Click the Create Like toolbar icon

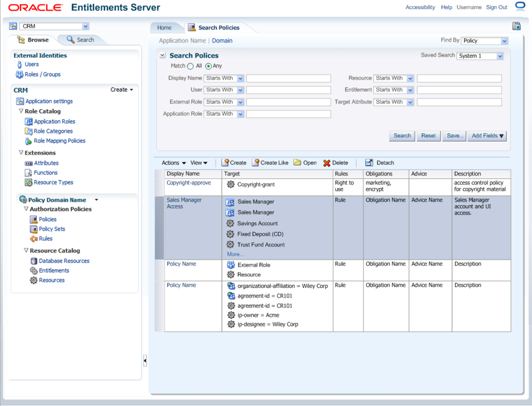(x=255, y=163)
